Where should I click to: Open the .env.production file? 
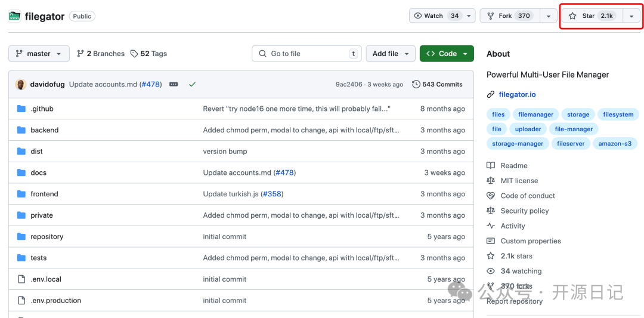[55, 300]
